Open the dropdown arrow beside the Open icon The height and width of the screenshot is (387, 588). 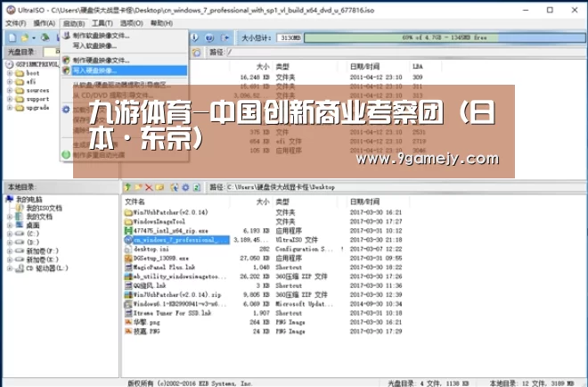click(x=33, y=38)
